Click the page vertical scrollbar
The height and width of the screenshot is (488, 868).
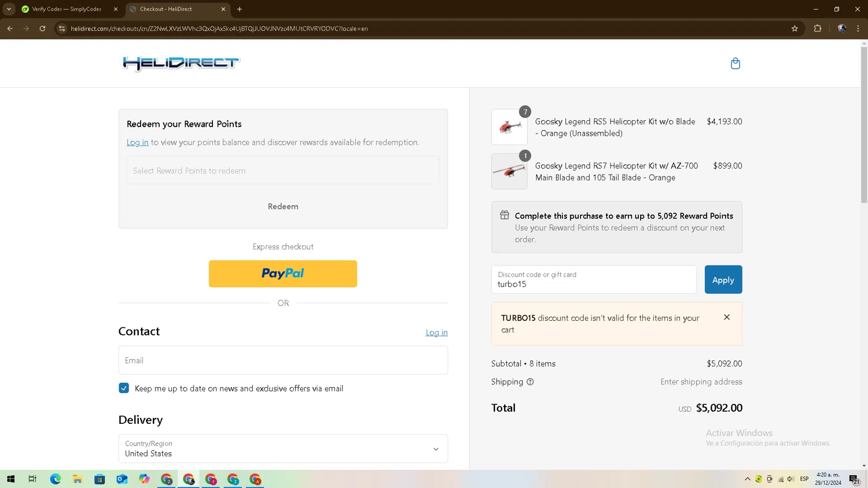(x=864, y=124)
